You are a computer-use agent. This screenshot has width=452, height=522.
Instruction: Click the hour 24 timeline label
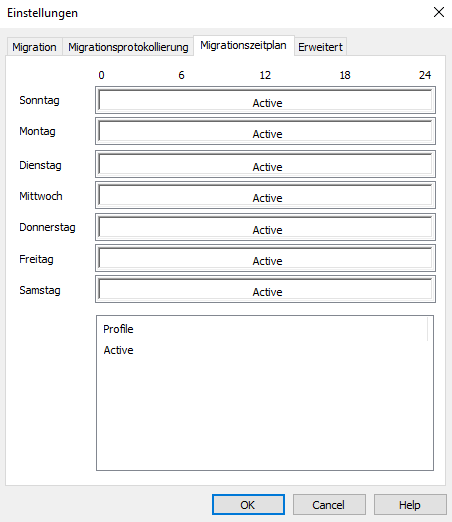pos(425,75)
